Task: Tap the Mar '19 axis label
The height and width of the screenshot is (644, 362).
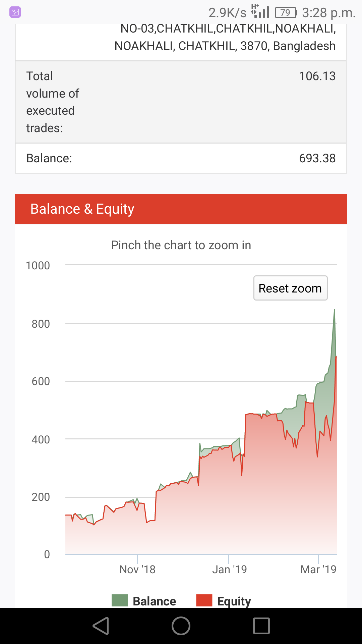Action: click(318, 569)
